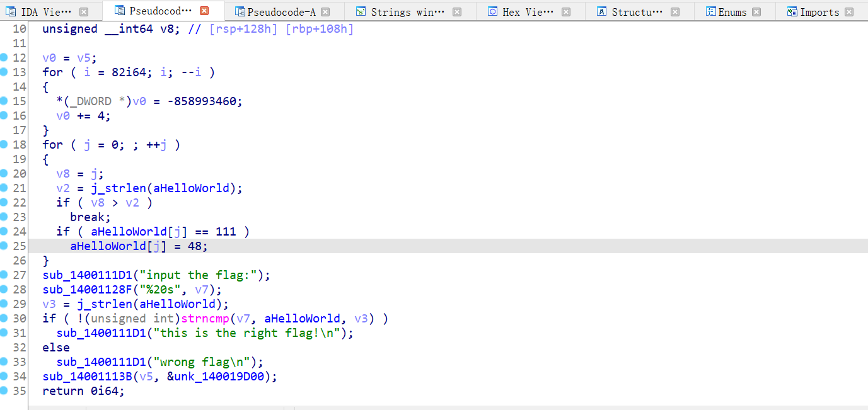Click the Imports tab icon
This screenshot has width=868, height=410.
pos(792,12)
